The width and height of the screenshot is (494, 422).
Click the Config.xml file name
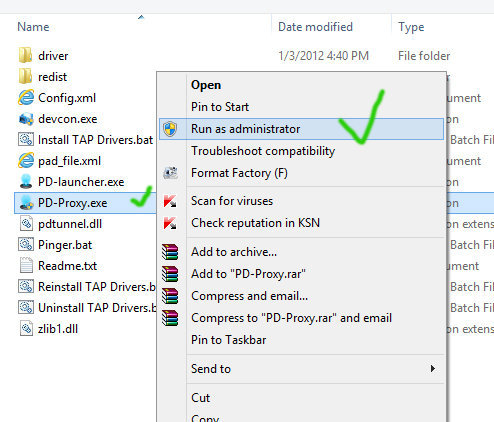67,98
